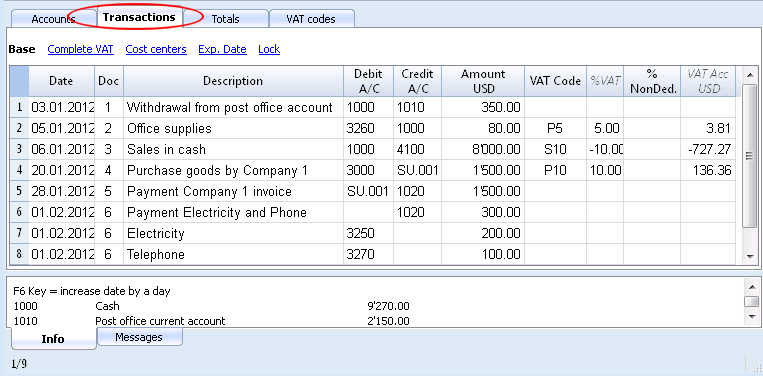Viewport: 763px width, 376px height.
Task: Select the Base view
Action: pyautogui.click(x=22, y=49)
